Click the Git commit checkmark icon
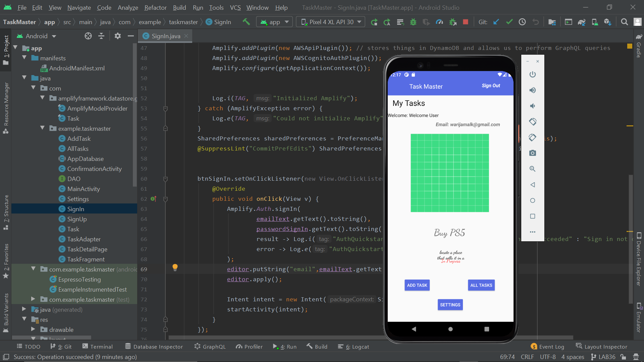The image size is (644, 362). pos(509,22)
